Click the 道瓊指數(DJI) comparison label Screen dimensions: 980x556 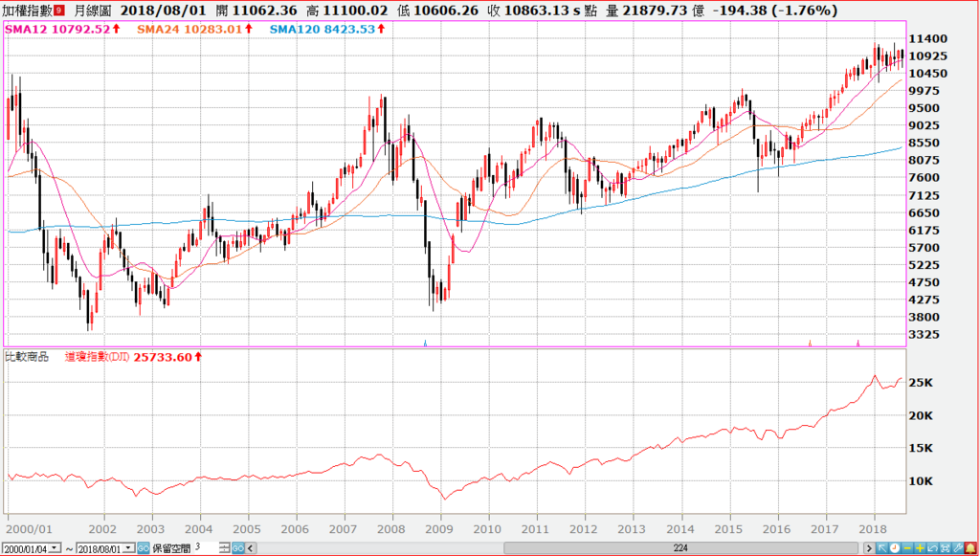98,357
